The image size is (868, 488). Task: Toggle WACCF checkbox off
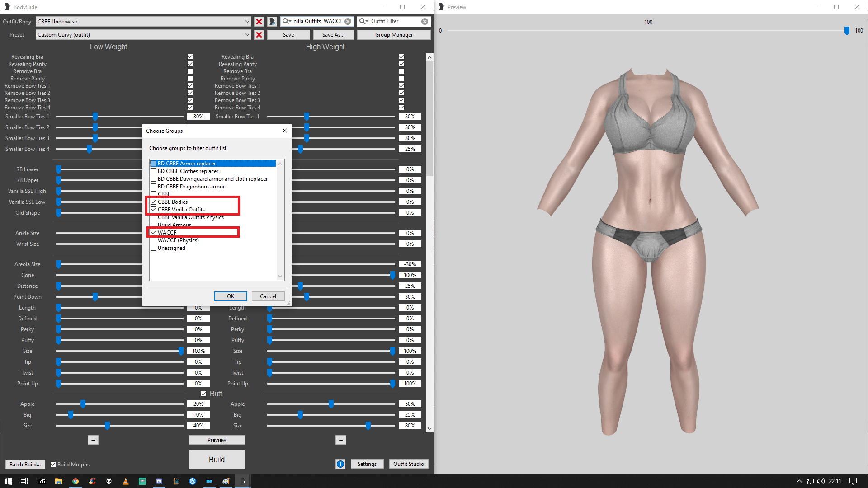[x=153, y=232]
